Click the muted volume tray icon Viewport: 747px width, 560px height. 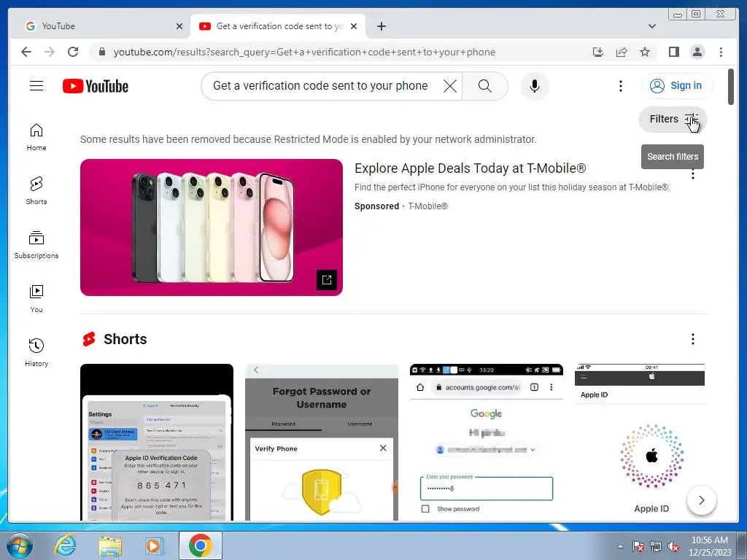point(673,546)
